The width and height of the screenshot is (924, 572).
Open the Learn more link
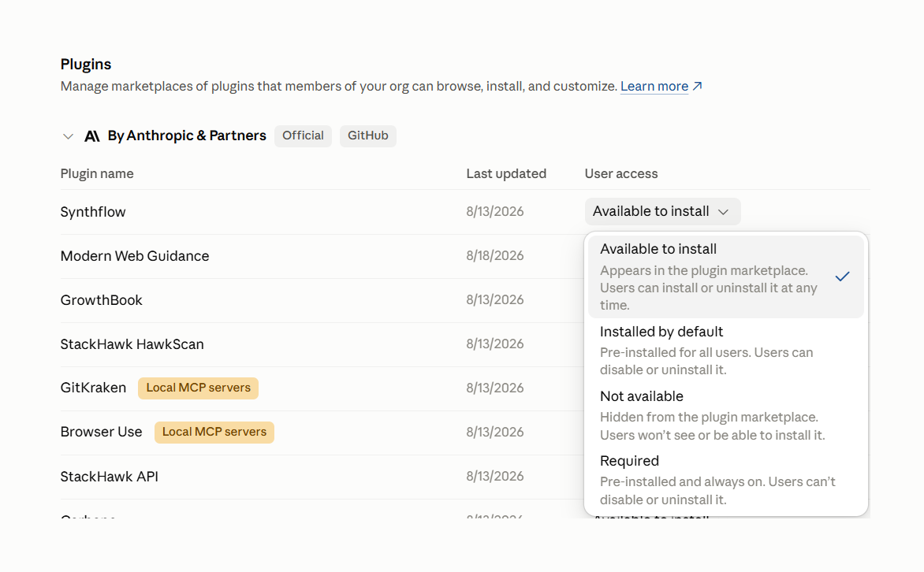[654, 86]
